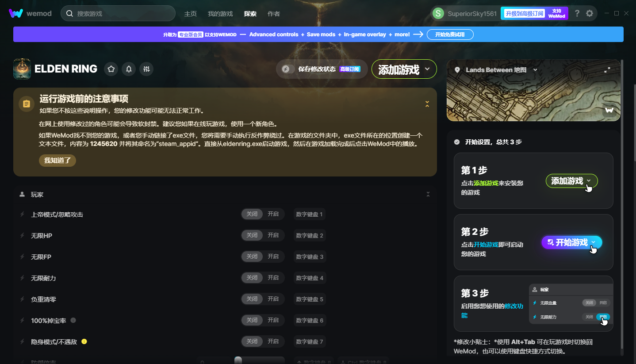Click the 搜索游戏 search field
This screenshot has width=636, height=364.
(x=118, y=13)
